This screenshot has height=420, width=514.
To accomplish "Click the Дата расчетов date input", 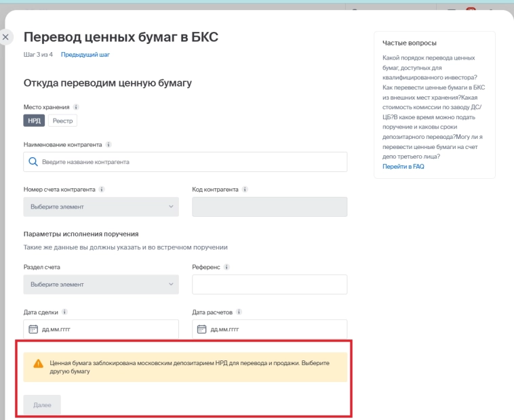I will [x=269, y=329].
